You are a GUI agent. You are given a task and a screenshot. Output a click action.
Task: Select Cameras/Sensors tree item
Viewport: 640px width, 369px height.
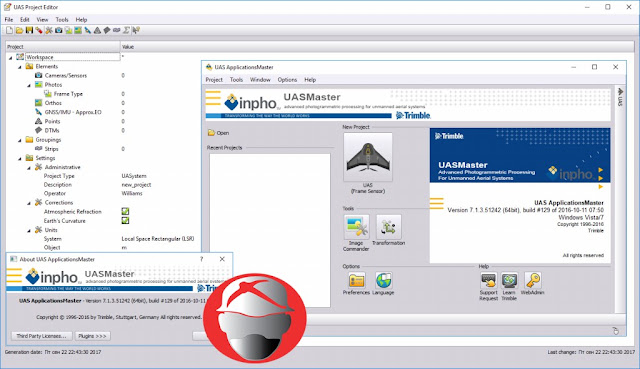click(x=65, y=76)
